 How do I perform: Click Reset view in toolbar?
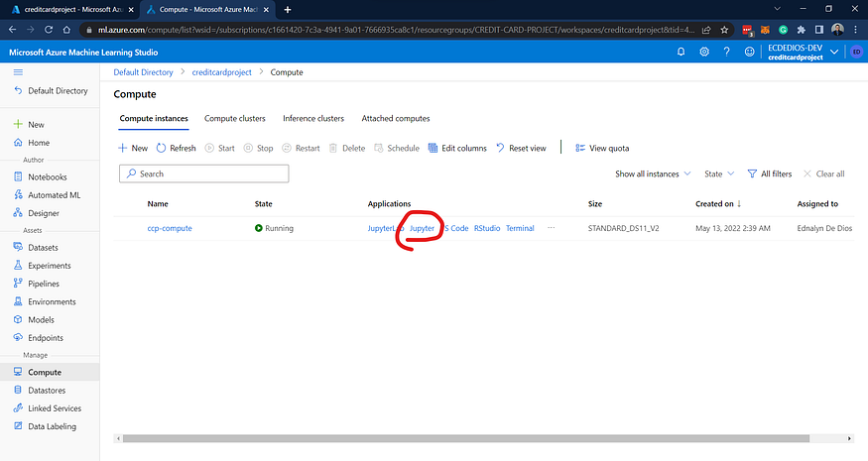pyautogui.click(x=521, y=149)
